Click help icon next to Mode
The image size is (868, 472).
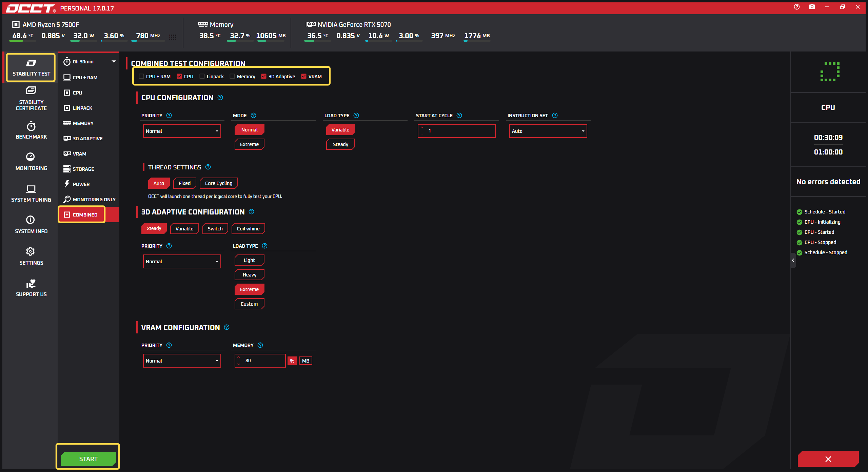click(x=254, y=116)
